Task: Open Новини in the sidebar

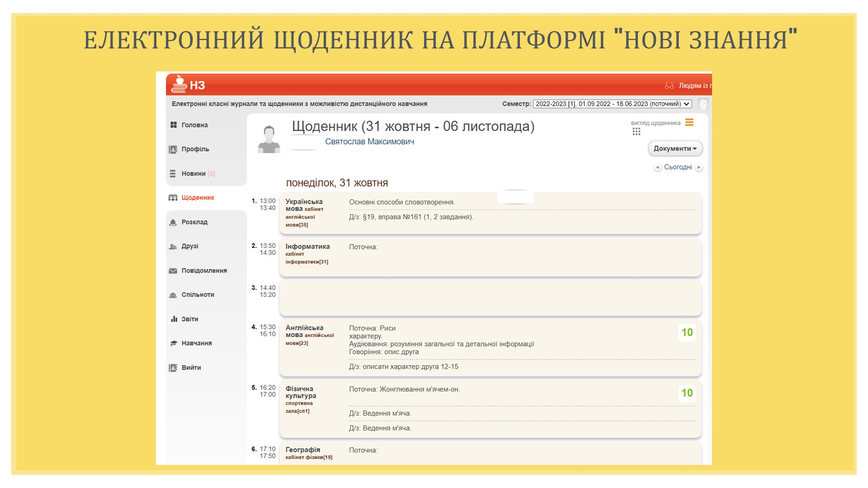Action: pyautogui.click(x=193, y=174)
